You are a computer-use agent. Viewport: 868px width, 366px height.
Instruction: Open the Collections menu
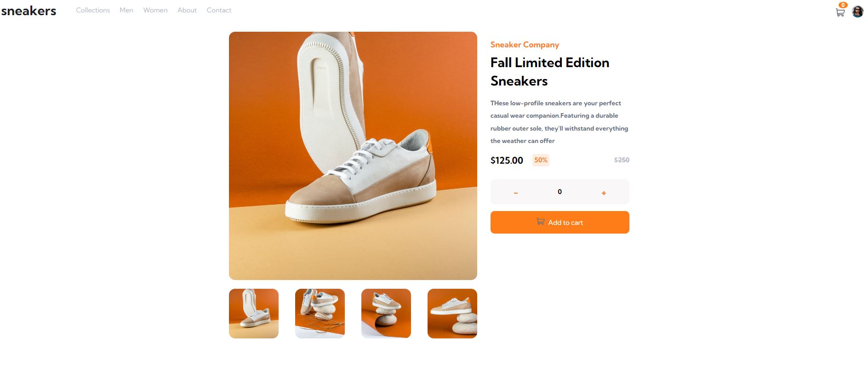(93, 10)
